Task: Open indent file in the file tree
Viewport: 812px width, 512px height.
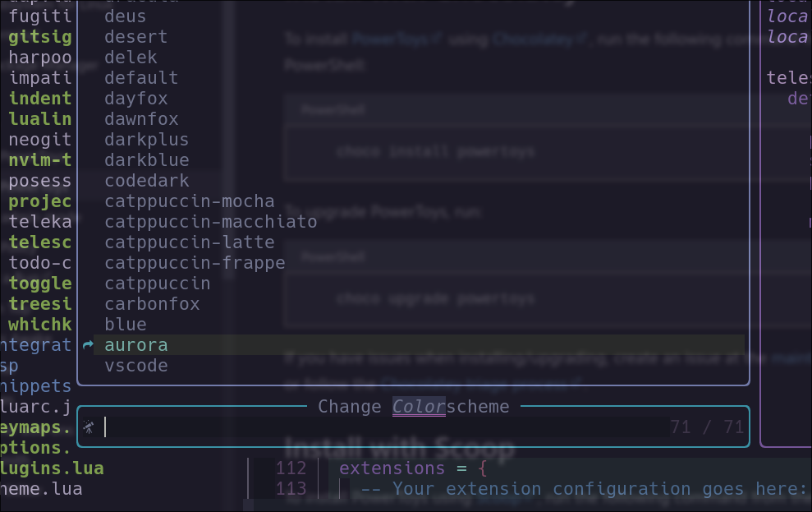Action: (x=40, y=99)
